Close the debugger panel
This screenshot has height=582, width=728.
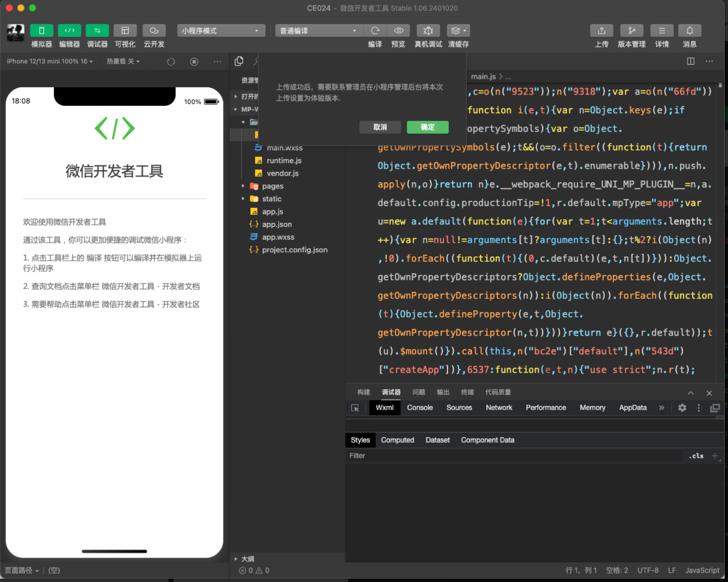(709, 393)
